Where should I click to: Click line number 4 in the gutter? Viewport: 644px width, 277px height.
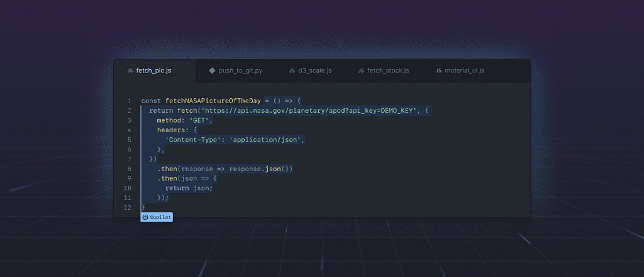click(x=130, y=130)
